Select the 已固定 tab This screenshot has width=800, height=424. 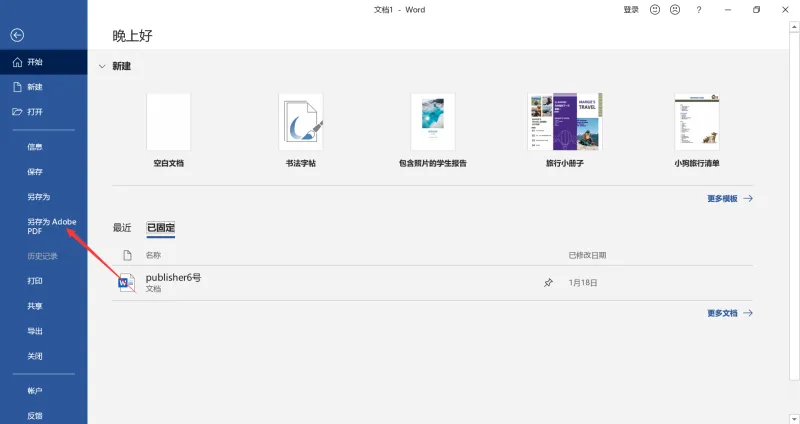click(161, 228)
